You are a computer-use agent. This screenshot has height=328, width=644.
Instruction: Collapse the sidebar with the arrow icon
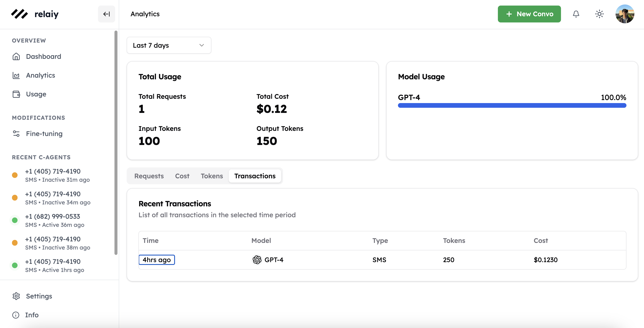pyautogui.click(x=107, y=14)
